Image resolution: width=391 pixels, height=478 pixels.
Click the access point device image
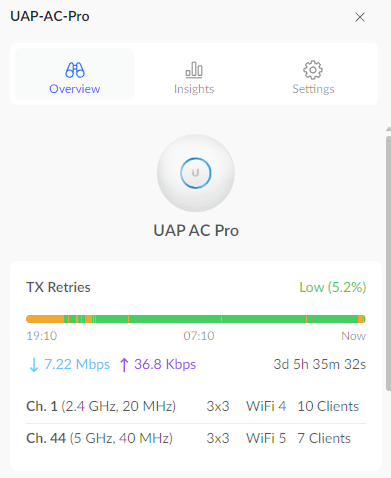tap(196, 173)
